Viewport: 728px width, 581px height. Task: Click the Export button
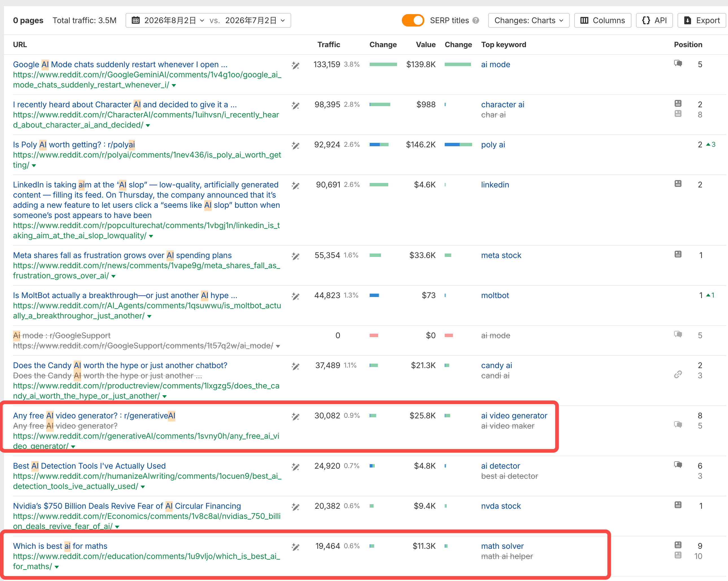[702, 21]
